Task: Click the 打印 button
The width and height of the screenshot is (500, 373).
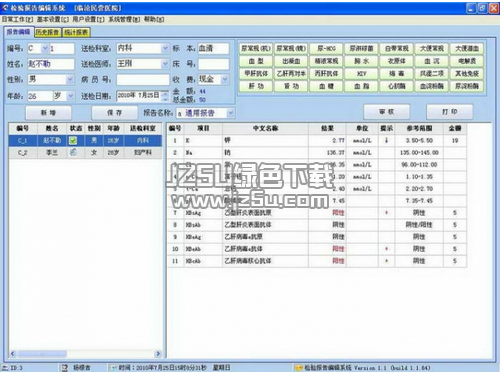Action: click(450, 112)
